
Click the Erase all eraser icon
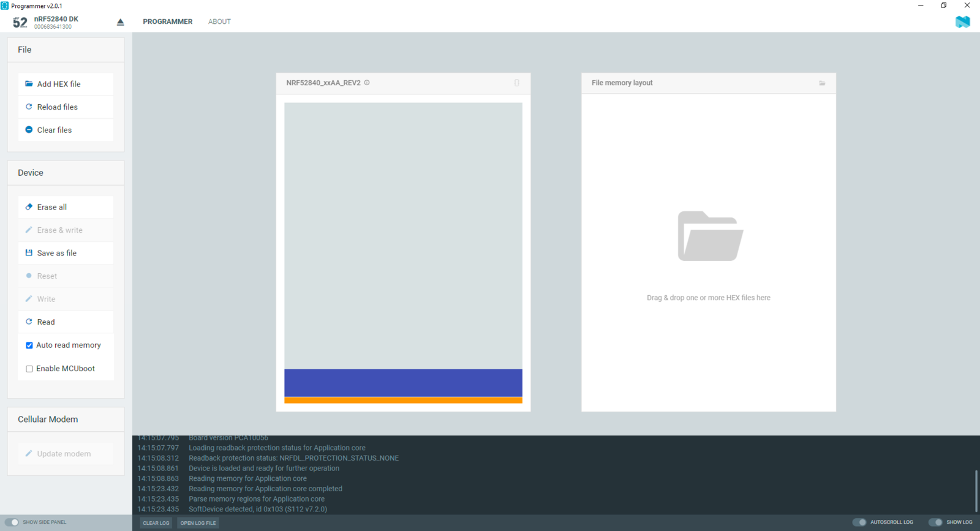[x=29, y=207]
